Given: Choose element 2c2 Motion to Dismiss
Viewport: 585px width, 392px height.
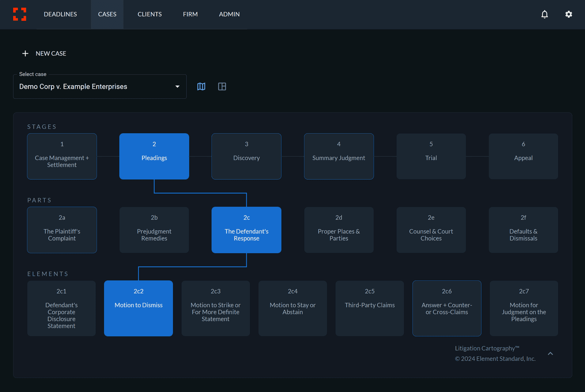Looking at the screenshot, I should pos(139,308).
